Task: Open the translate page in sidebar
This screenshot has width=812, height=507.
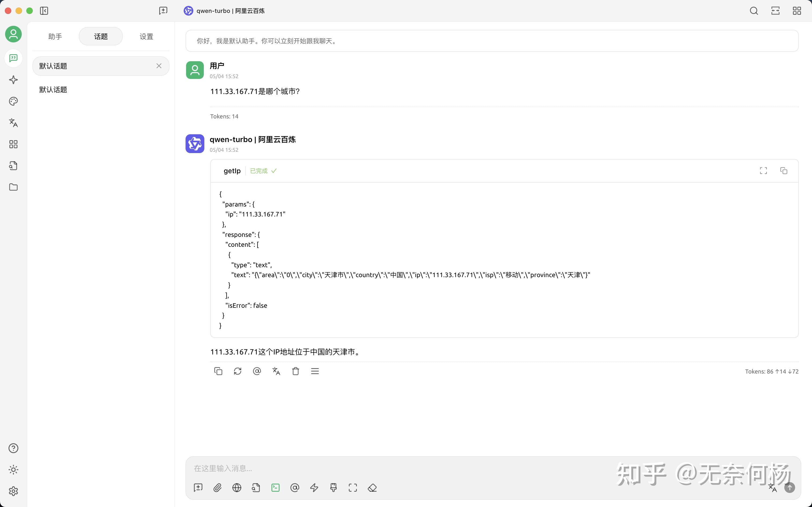Action: coord(13,123)
